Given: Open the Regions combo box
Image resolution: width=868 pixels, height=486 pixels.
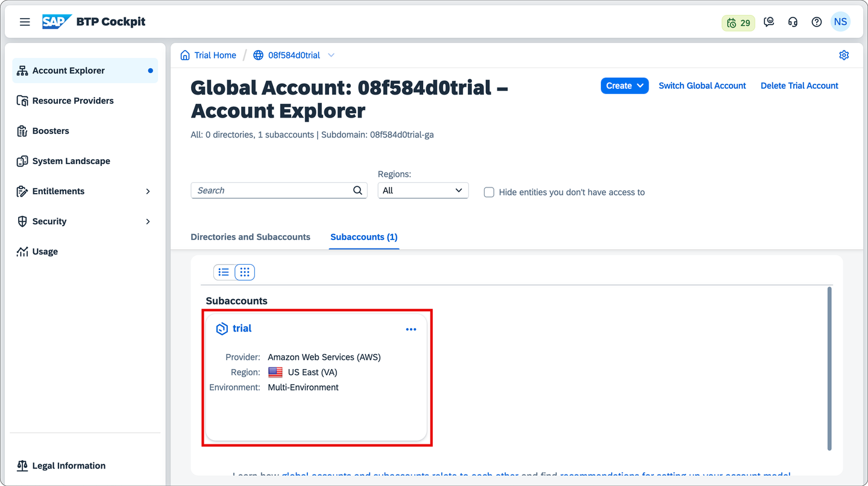Looking at the screenshot, I should 423,191.
